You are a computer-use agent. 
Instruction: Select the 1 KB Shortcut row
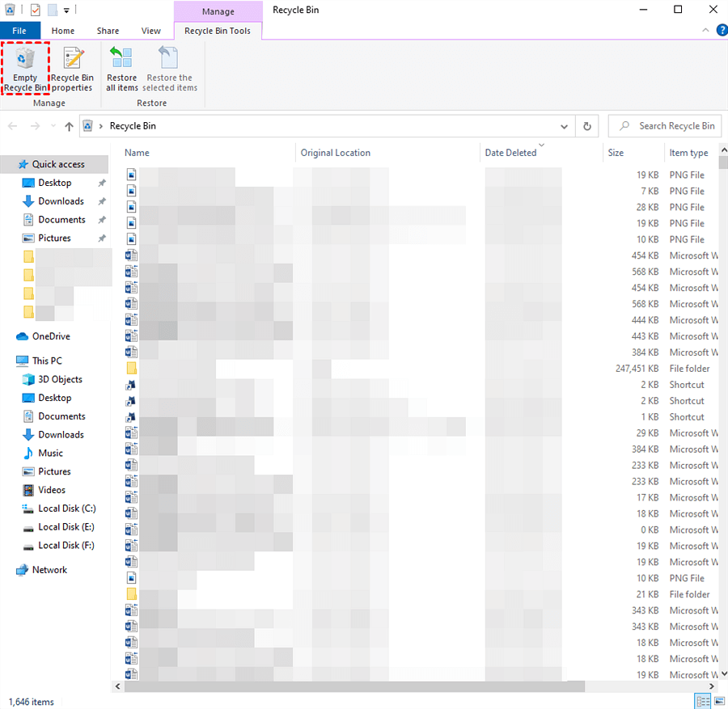coord(420,416)
